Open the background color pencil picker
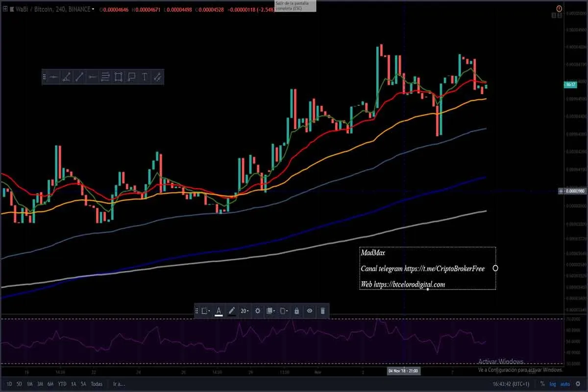This screenshot has height=392, width=588. click(x=231, y=311)
